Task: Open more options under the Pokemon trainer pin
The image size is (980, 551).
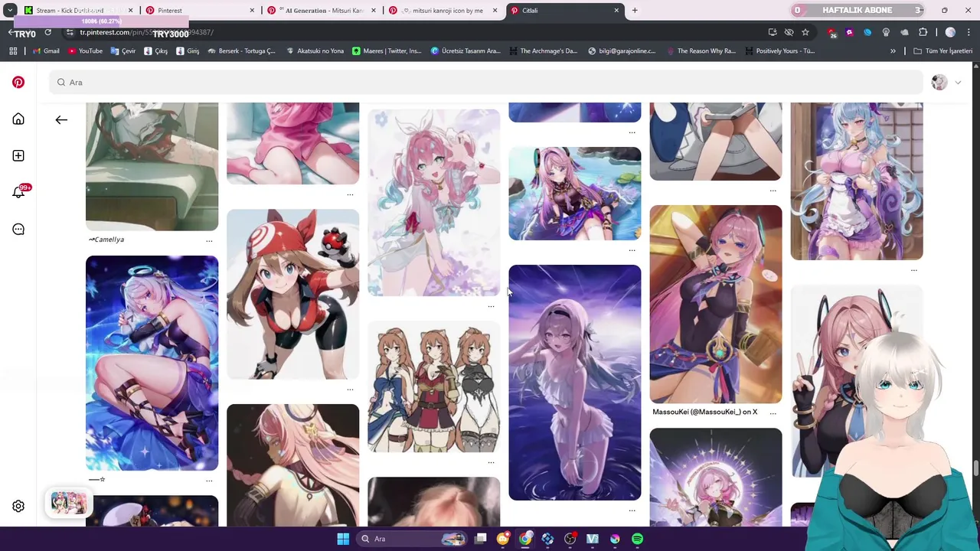Action: pos(350,389)
